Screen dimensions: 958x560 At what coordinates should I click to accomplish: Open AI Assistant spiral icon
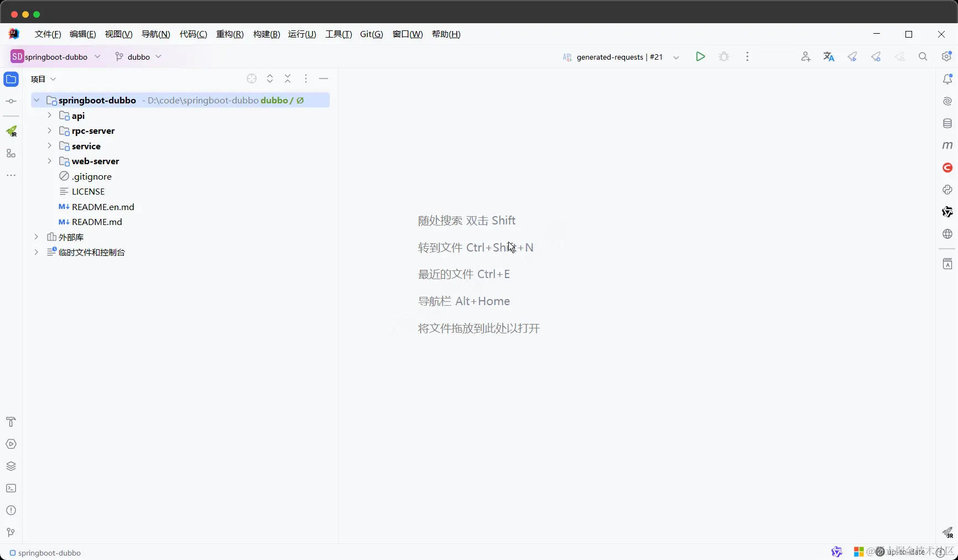coord(947,101)
